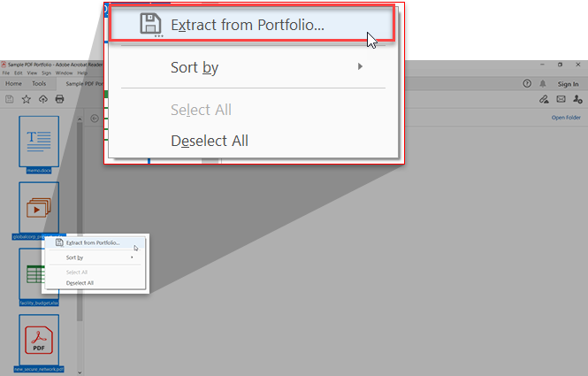Screen dimensions: 588x376
Task: Switch to the Home tab
Action: pyautogui.click(x=13, y=84)
